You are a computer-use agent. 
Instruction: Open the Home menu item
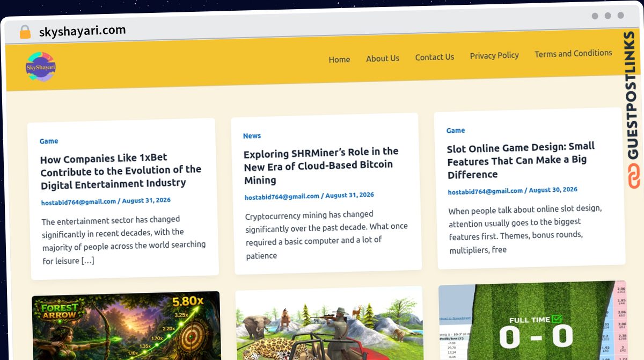[339, 60]
